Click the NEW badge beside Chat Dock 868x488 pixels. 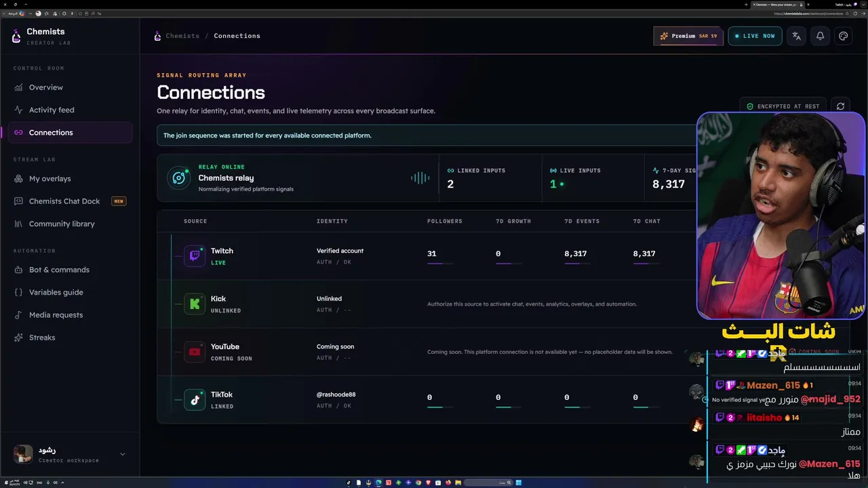tap(119, 201)
